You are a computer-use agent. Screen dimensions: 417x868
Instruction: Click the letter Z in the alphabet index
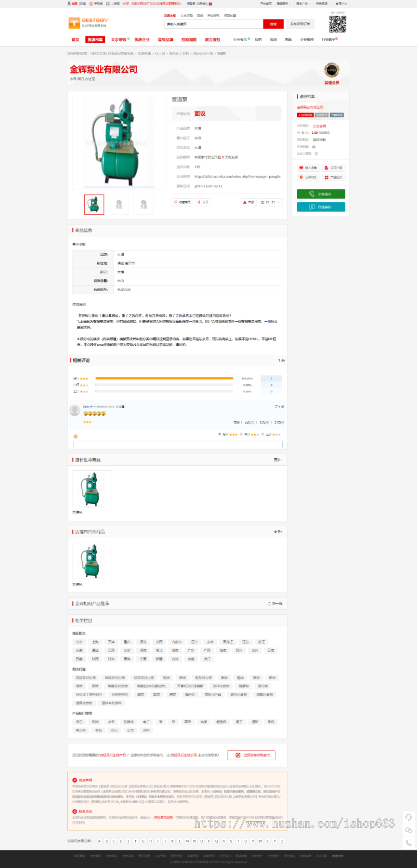click(x=282, y=841)
